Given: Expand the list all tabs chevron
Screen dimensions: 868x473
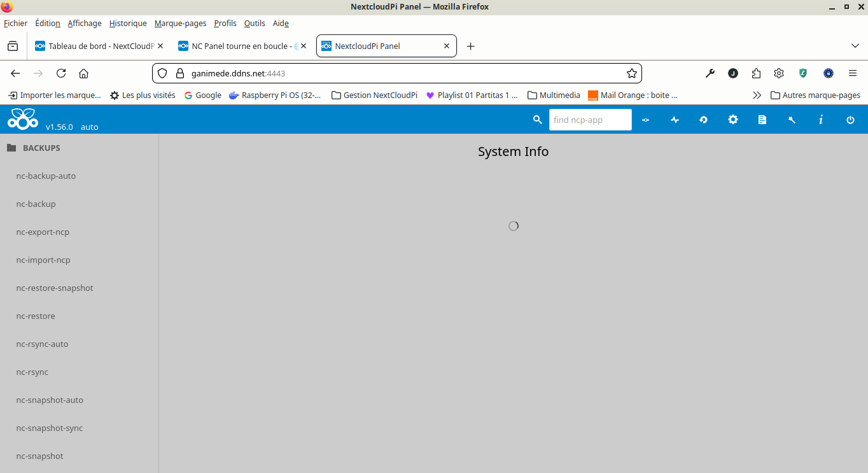Looking at the screenshot, I should point(855,46).
